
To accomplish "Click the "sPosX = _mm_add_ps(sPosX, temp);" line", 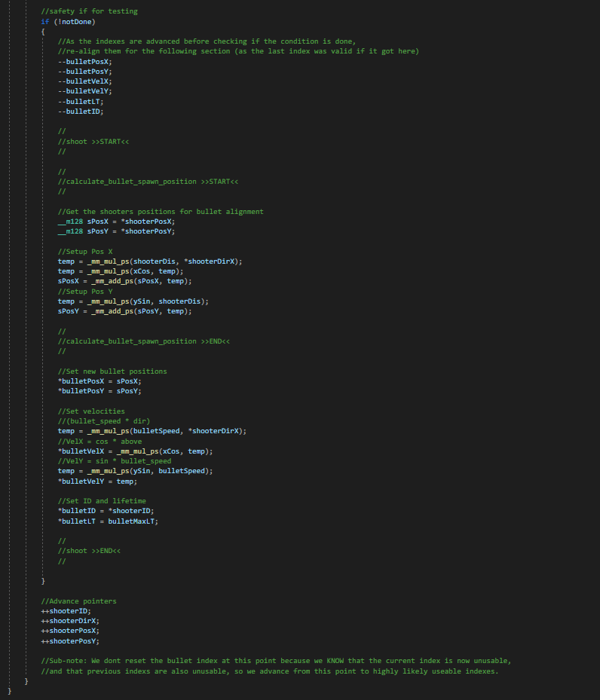I will [x=121, y=281].
